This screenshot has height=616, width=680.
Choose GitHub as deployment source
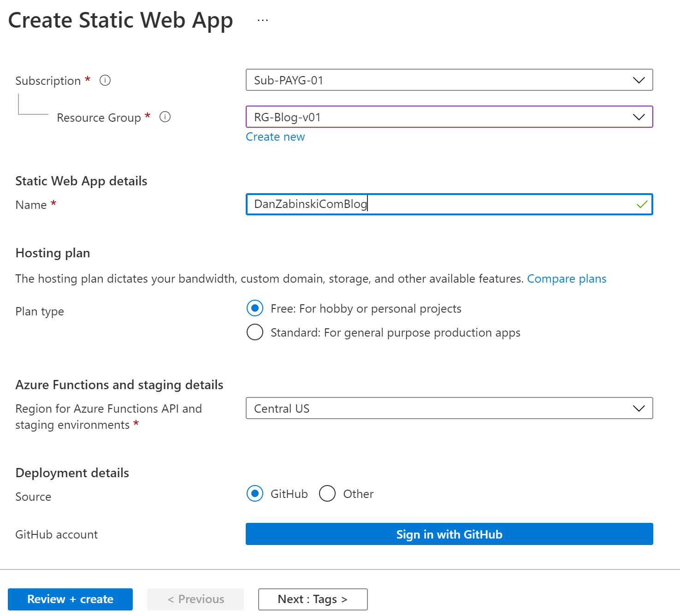[255, 493]
